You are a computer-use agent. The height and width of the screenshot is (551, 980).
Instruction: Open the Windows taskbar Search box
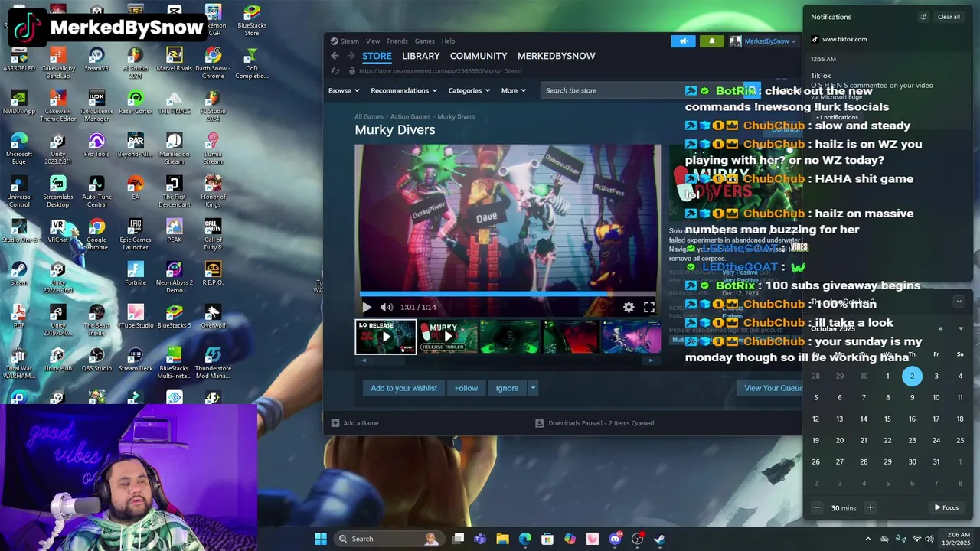tap(389, 539)
